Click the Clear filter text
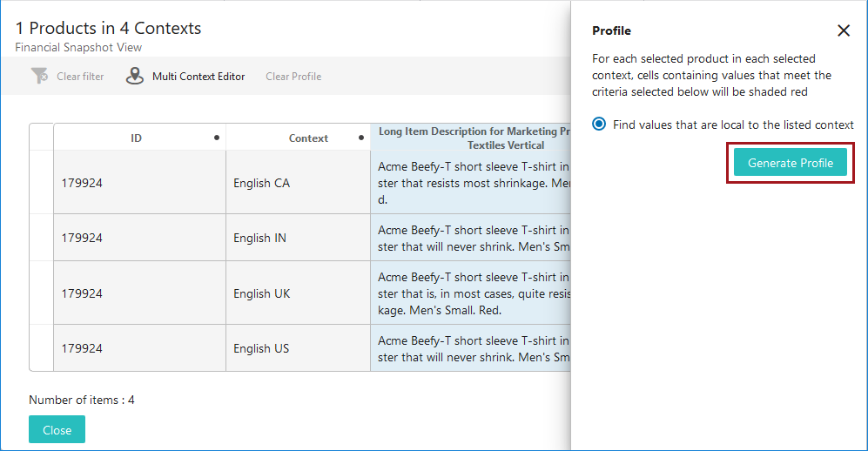The width and height of the screenshot is (868, 451). 80,77
